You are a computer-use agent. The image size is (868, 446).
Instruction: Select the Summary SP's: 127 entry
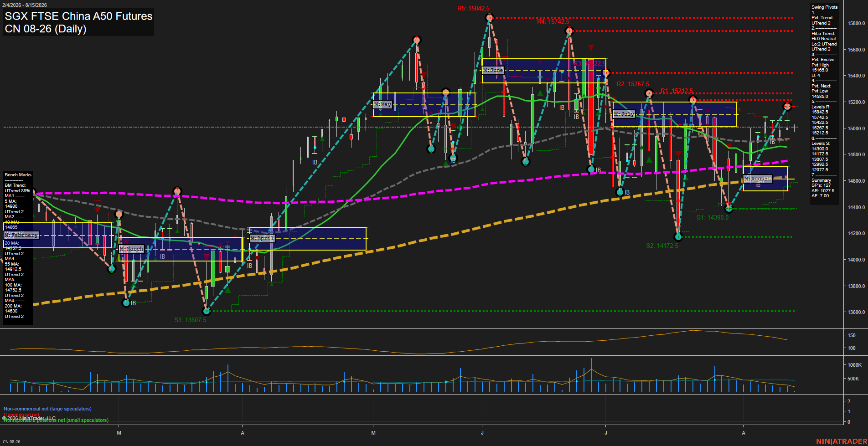[821, 183]
